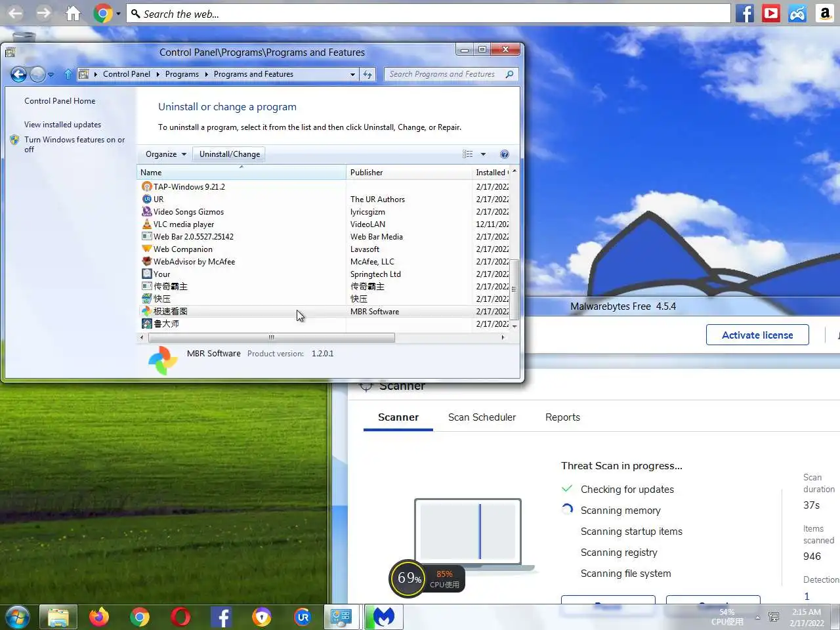
Task: Click the Control Panel forward arrow
Action: click(38, 74)
